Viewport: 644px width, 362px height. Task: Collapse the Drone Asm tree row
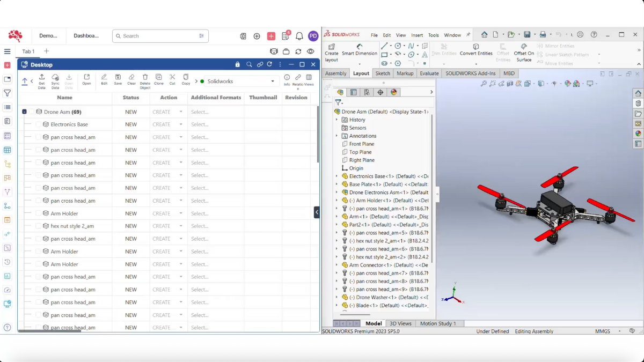point(24,112)
